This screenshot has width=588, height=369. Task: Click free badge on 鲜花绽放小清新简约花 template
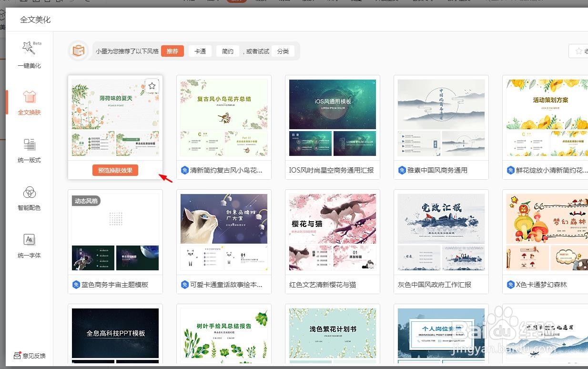tap(511, 170)
